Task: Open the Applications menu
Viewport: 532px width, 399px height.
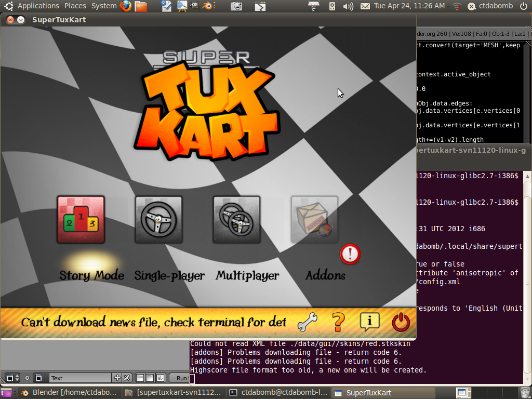Action: (x=38, y=6)
